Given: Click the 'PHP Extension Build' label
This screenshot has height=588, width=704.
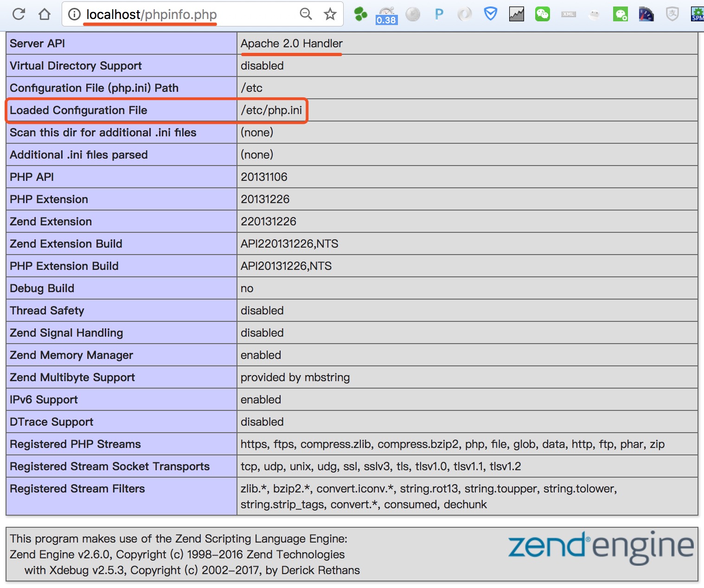Looking at the screenshot, I should pos(64,266).
